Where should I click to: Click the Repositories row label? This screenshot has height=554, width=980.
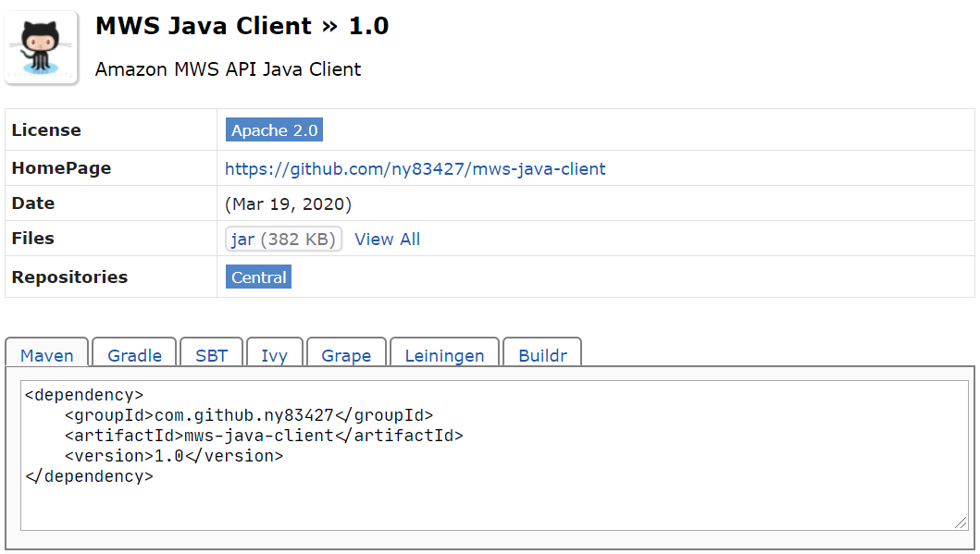coord(69,277)
